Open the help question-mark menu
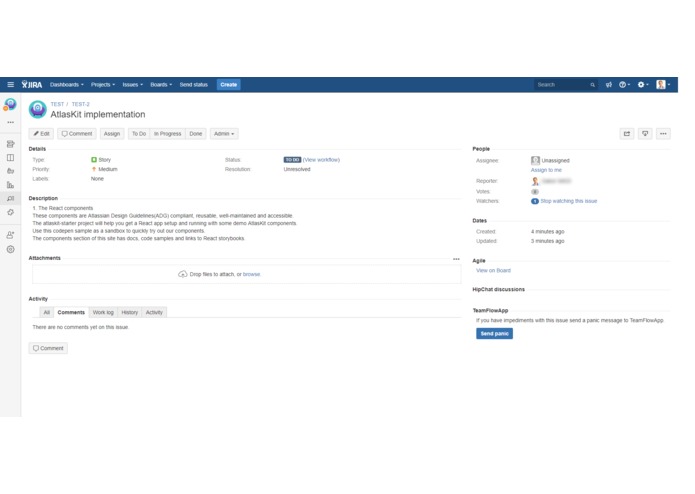The image size is (695, 494). (624, 85)
